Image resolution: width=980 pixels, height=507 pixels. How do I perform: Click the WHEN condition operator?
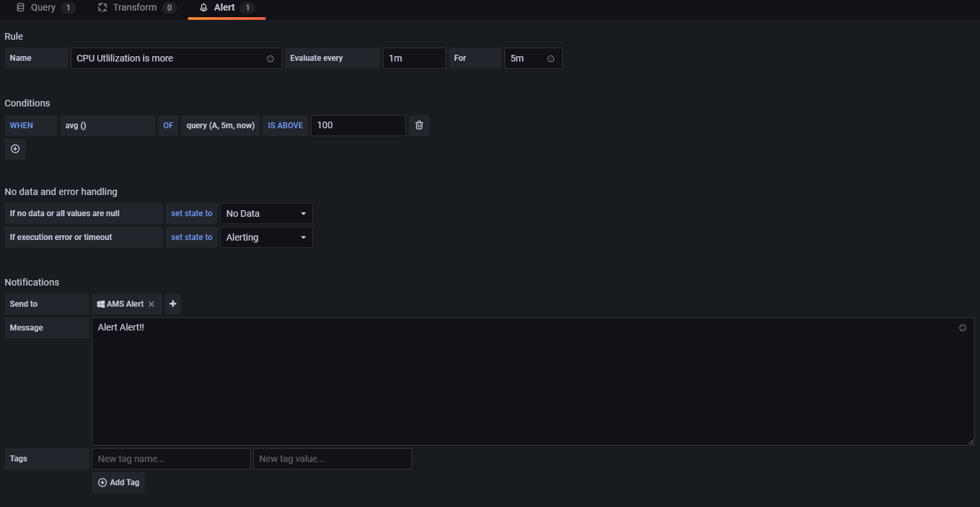pos(31,126)
